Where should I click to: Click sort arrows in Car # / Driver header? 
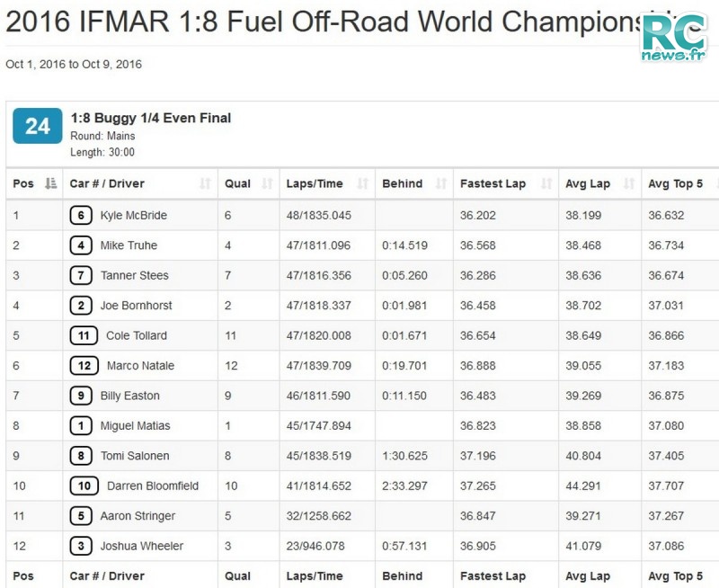tap(205, 183)
